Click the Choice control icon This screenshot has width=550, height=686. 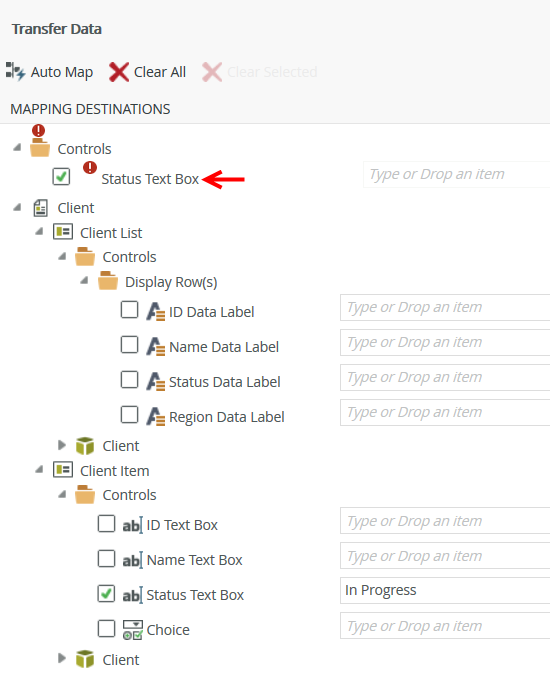tap(133, 630)
